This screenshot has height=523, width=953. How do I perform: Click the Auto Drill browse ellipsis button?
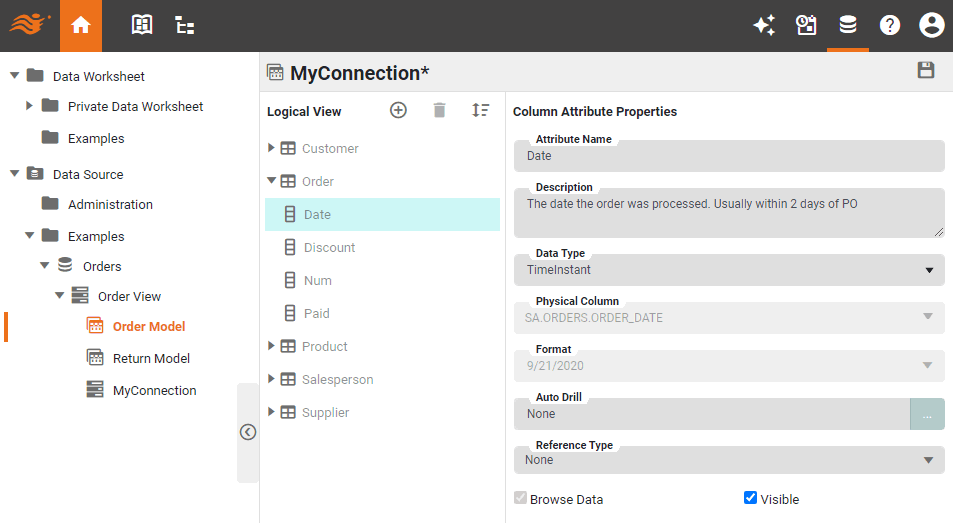click(927, 414)
